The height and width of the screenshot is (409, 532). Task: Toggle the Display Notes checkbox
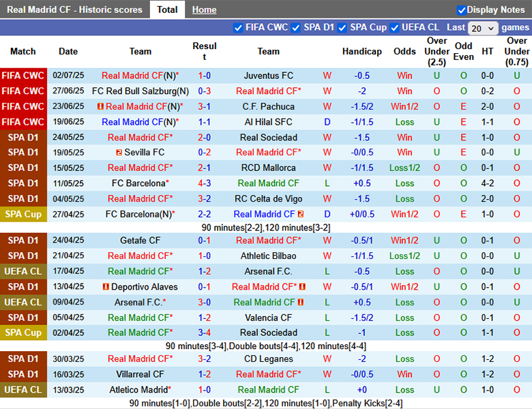[x=461, y=10]
